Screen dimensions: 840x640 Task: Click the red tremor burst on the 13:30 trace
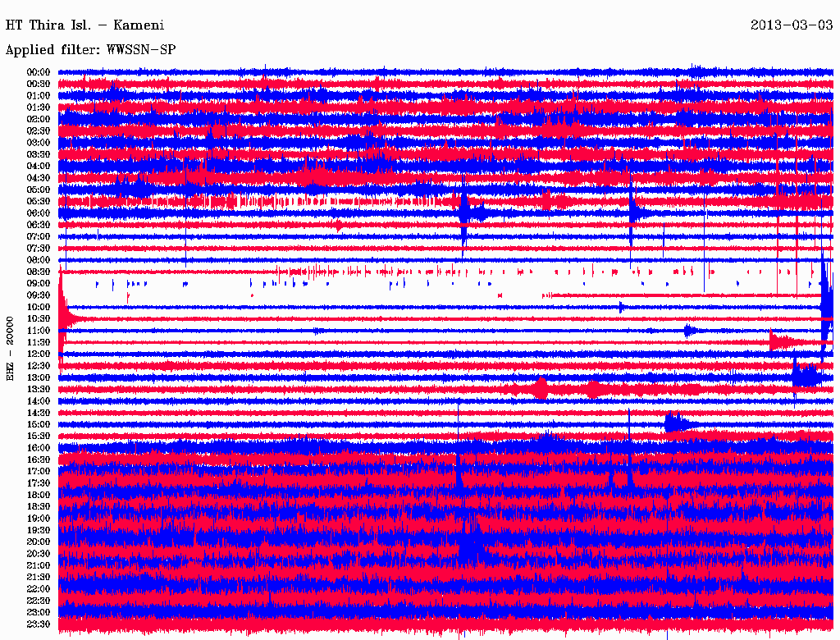click(x=541, y=388)
